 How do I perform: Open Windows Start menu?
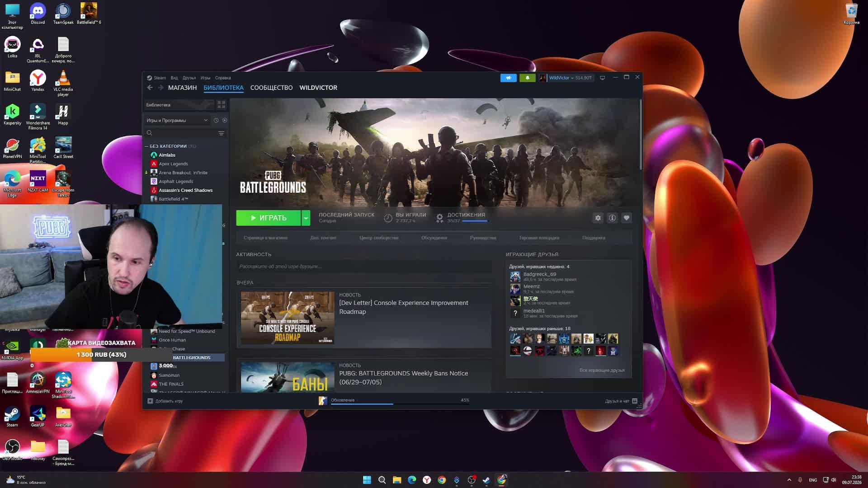[x=367, y=480]
